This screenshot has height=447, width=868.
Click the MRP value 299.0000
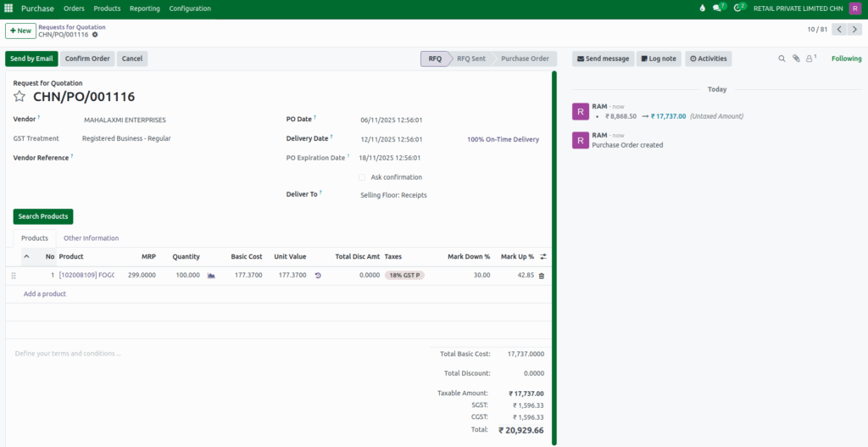tap(142, 276)
